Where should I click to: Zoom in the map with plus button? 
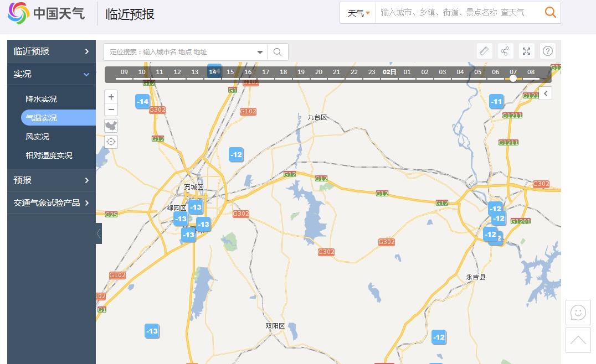[x=111, y=97]
